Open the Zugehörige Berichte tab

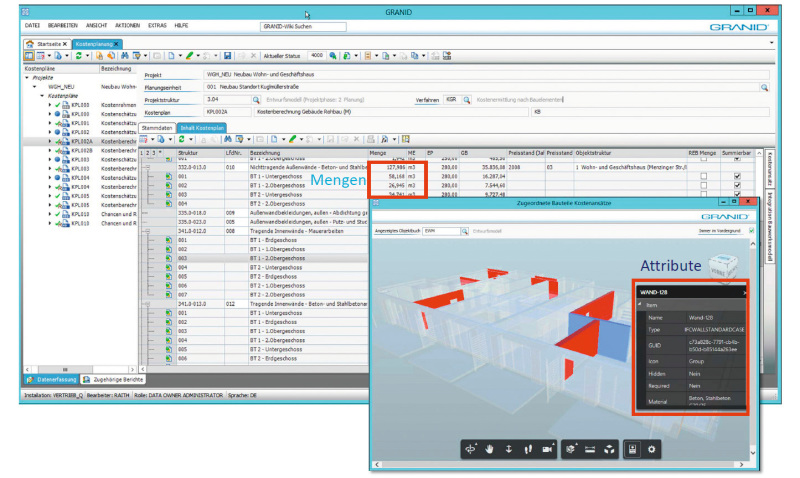pos(113,380)
